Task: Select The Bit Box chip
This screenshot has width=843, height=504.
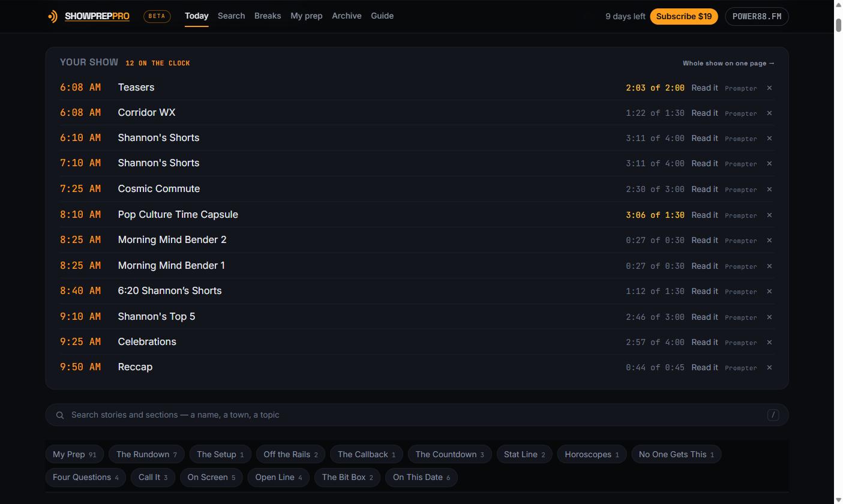Action: (x=347, y=477)
